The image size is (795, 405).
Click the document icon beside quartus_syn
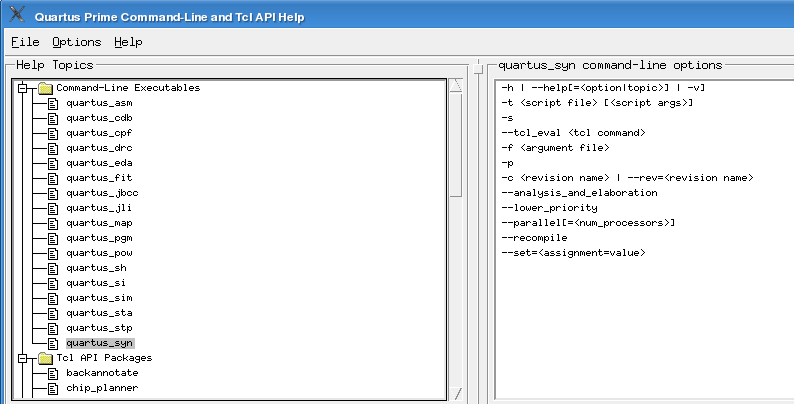(x=53, y=344)
